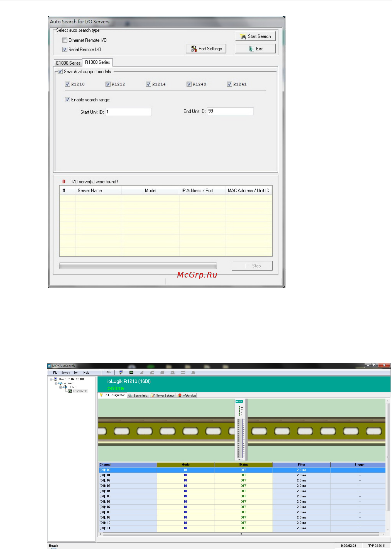The image size is (392, 549).
Task: Switch to the E1000 Series tab
Action: 68,63
